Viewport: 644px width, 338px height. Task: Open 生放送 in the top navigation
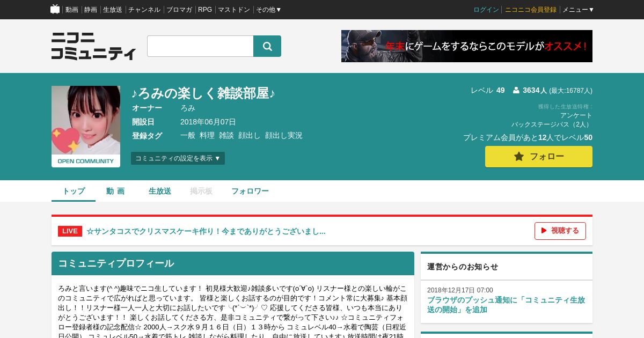[x=113, y=10]
